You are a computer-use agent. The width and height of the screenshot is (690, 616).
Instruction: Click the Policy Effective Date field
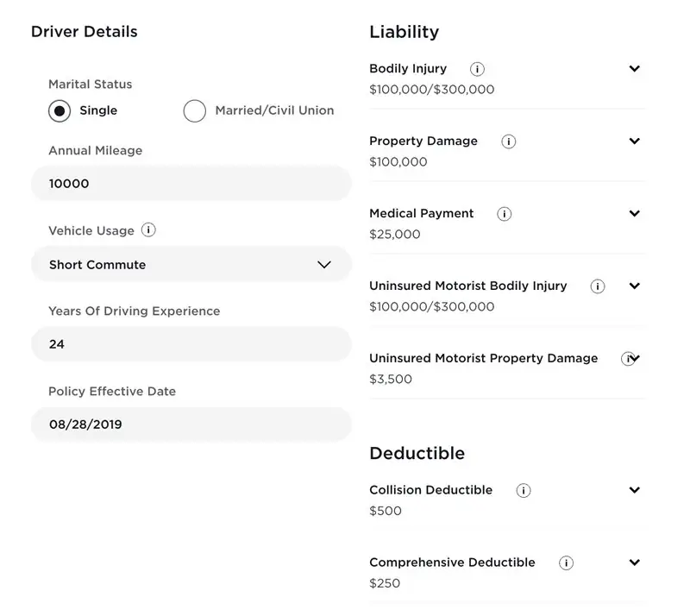(191, 424)
